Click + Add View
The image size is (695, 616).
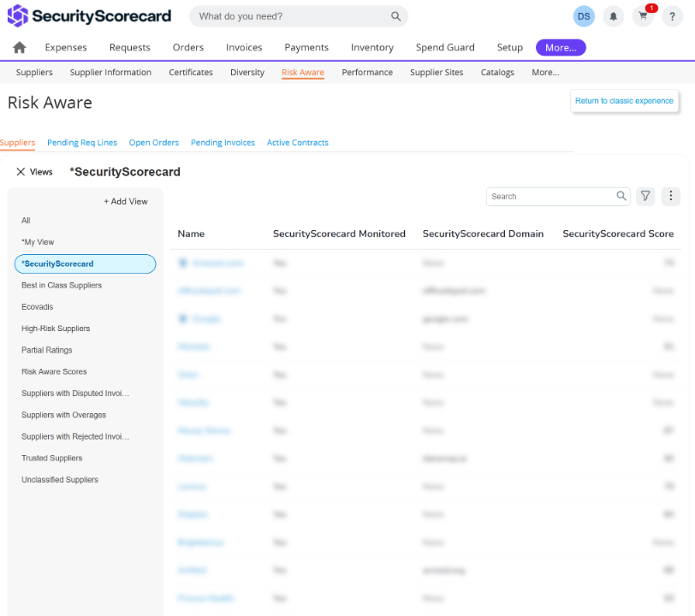point(126,201)
